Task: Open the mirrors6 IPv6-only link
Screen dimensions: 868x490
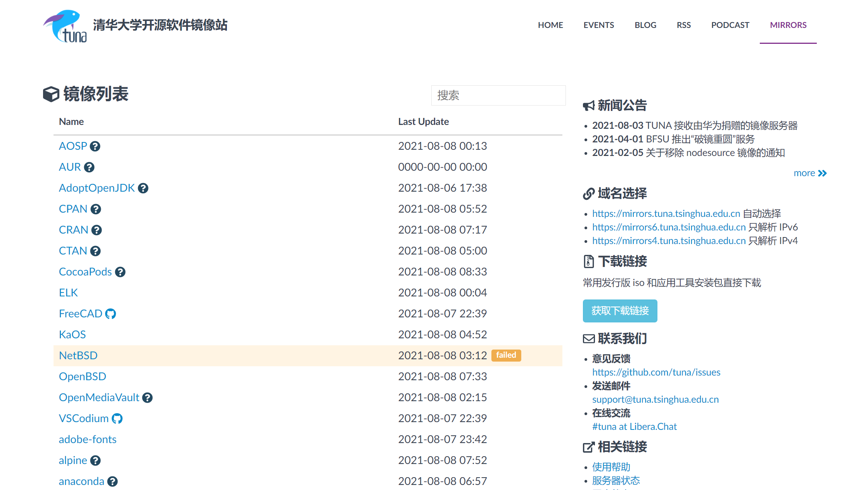Action: click(x=669, y=227)
